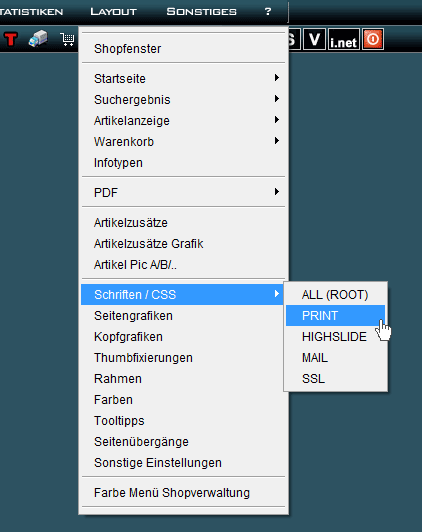Open the Layout menu
This screenshot has width=422, height=532.
click(113, 12)
